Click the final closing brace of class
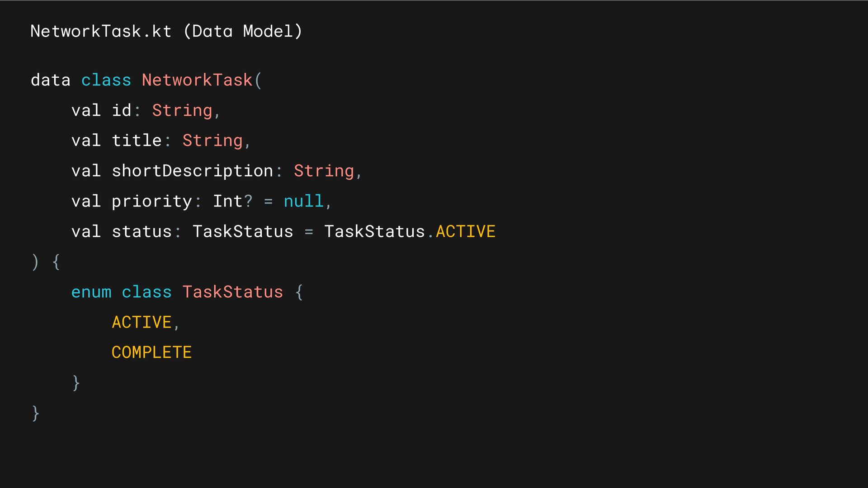Image resolution: width=868 pixels, height=488 pixels. click(36, 413)
